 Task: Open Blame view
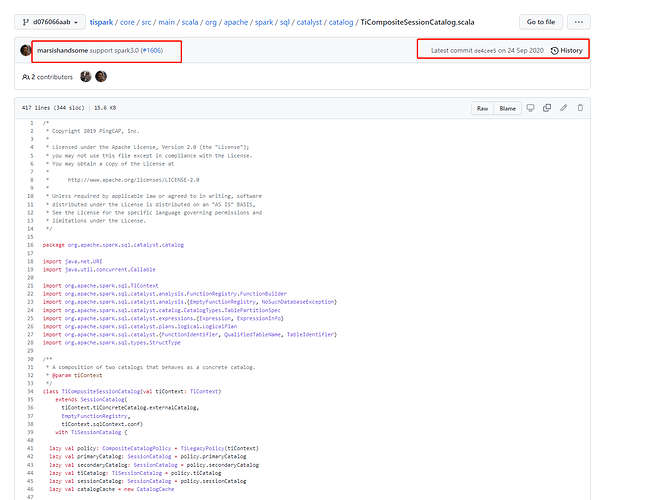click(x=508, y=108)
